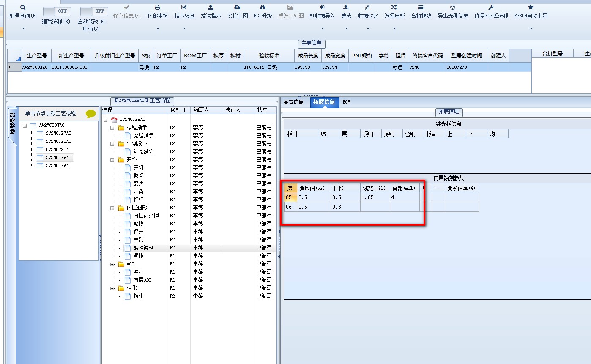Open dropdown arrow under 数据对比
The height and width of the screenshot is (364, 591).
[x=368, y=29]
